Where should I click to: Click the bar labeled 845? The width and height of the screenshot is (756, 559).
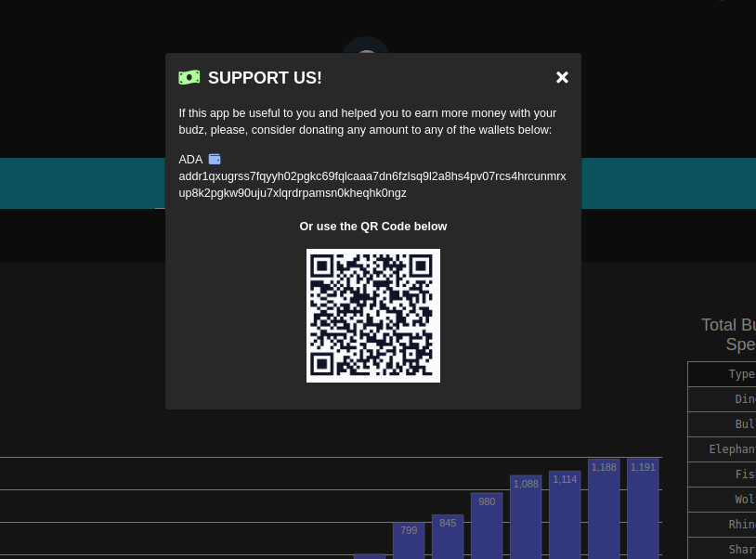click(x=448, y=537)
